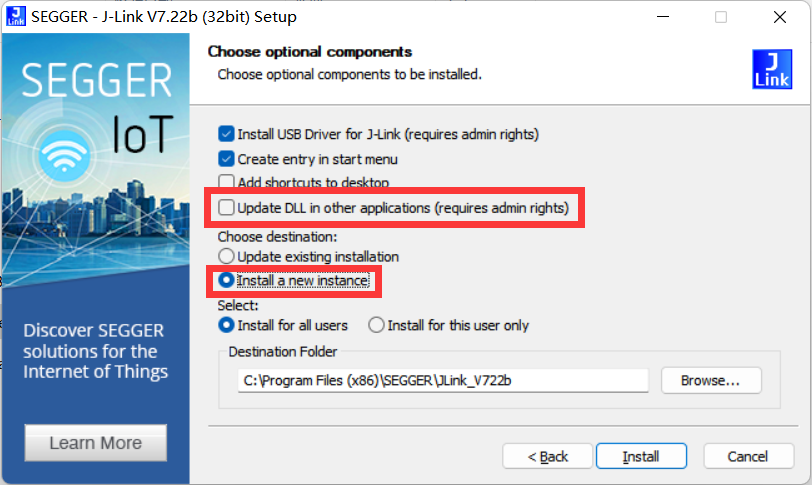Click the J-Link logo in header
The image size is (812, 485).
(x=772, y=69)
